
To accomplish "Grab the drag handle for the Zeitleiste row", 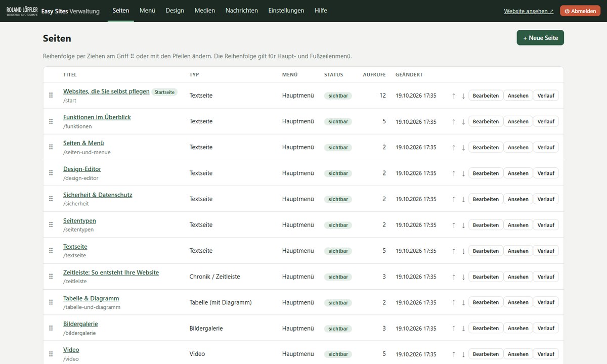I will click(x=51, y=277).
